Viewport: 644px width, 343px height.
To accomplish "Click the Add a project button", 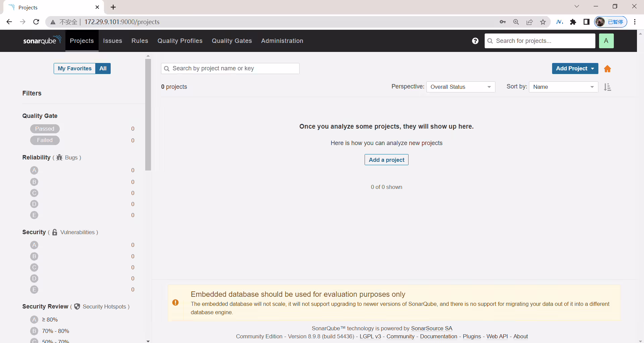I will 386,160.
